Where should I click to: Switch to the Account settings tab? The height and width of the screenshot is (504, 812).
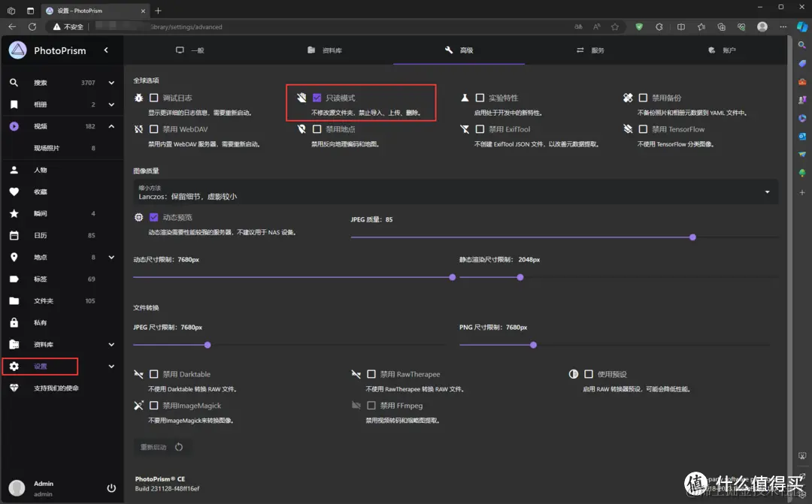(x=722, y=50)
